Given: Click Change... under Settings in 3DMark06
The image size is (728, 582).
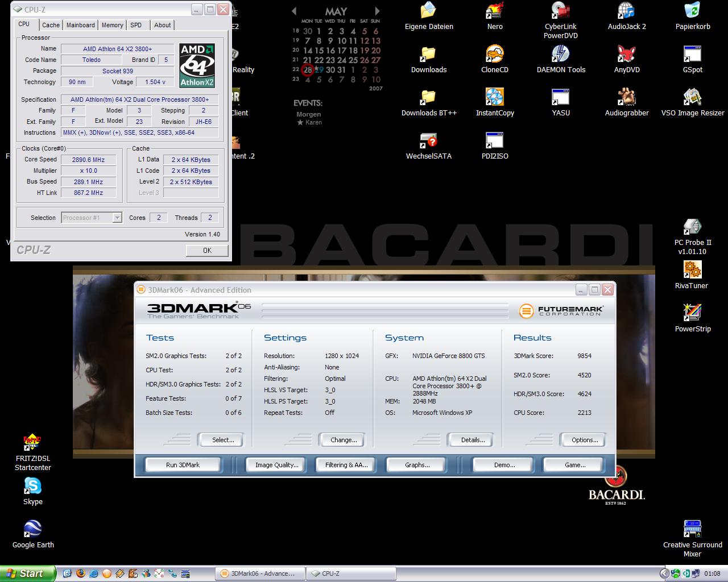Looking at the screenshot, I should pos(344,440).
